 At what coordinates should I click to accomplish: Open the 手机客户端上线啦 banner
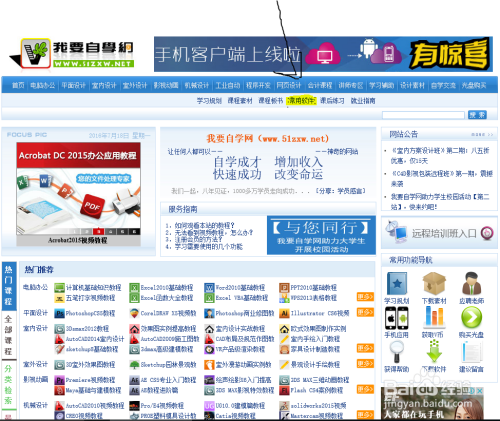click(323, 54)
